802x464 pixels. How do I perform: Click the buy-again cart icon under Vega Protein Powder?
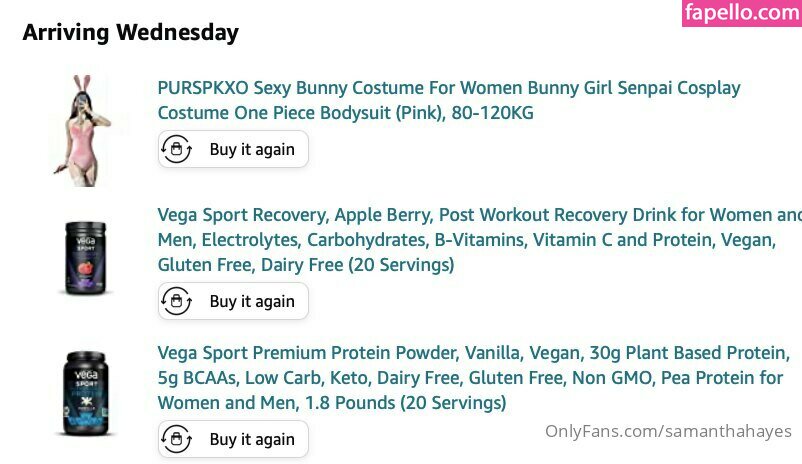tap(177, 439)
